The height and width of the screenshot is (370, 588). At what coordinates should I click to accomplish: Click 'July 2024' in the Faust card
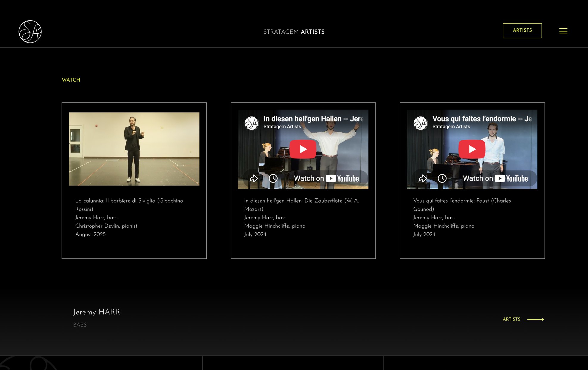pos(424,234)
